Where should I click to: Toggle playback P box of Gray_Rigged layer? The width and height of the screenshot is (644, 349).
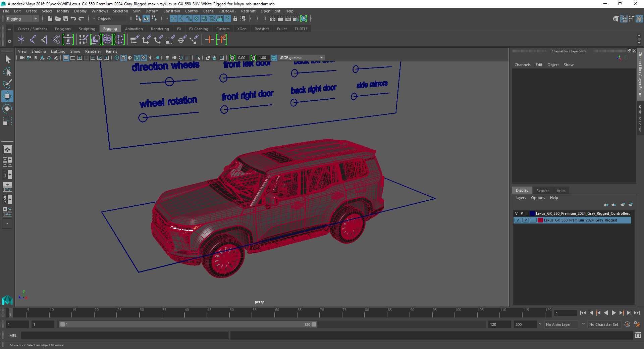(526, 220)
